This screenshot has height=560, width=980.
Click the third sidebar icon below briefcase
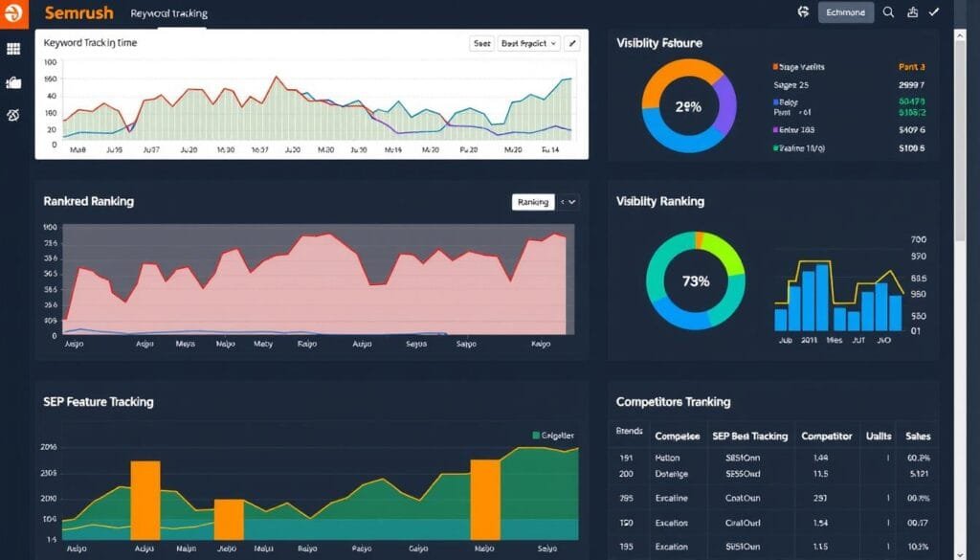[x=13, y=116]
